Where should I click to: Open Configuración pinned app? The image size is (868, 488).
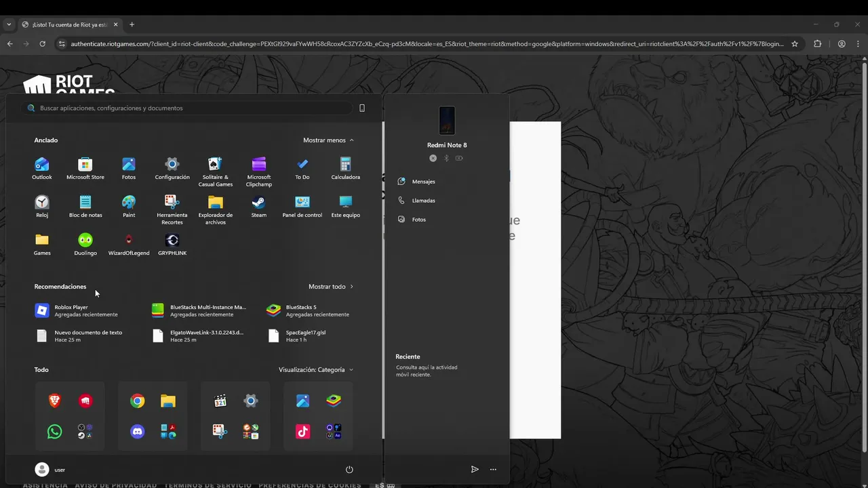(x=172, y=169)
